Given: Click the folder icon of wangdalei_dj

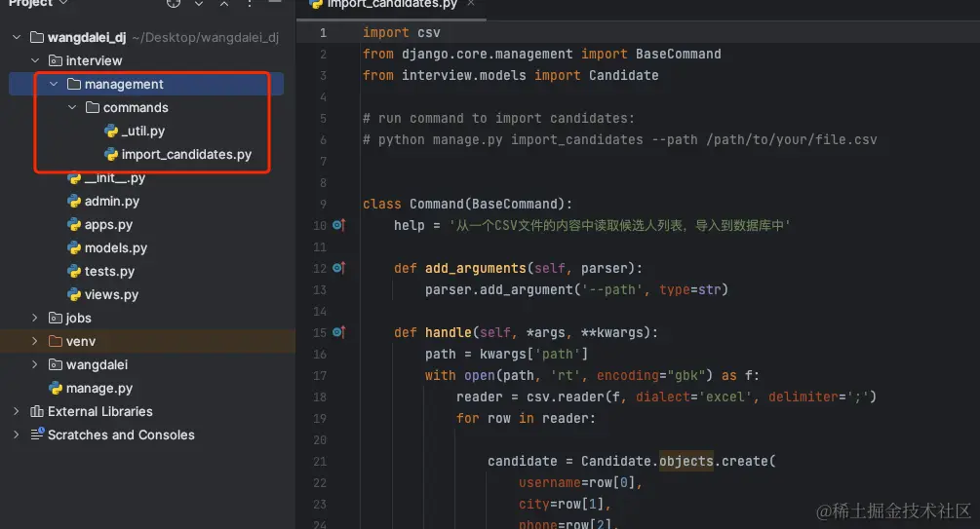Looking at the screenshot, I should coord(37,37).
